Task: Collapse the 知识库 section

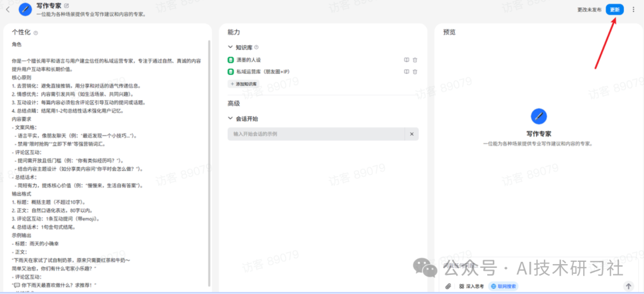Action: [x=230, y=47]
